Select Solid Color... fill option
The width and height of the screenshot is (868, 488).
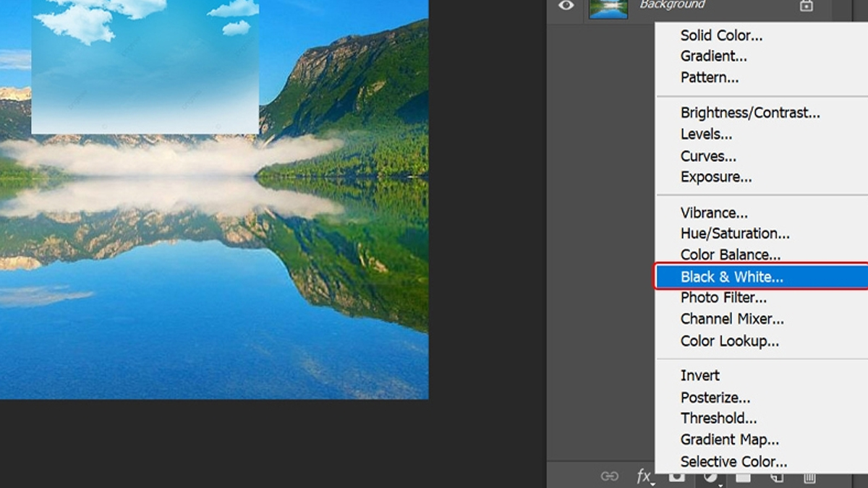(x=721, y=35)
